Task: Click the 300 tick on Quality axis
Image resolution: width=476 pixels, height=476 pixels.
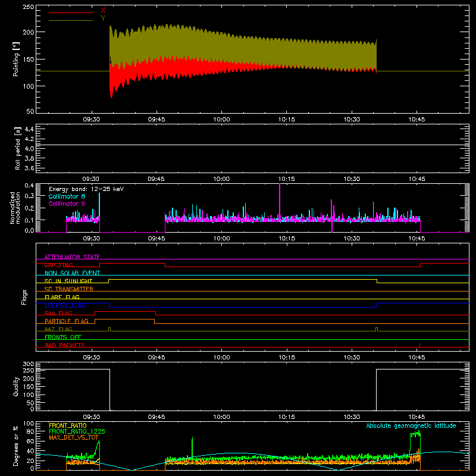Action: [29, 364]
